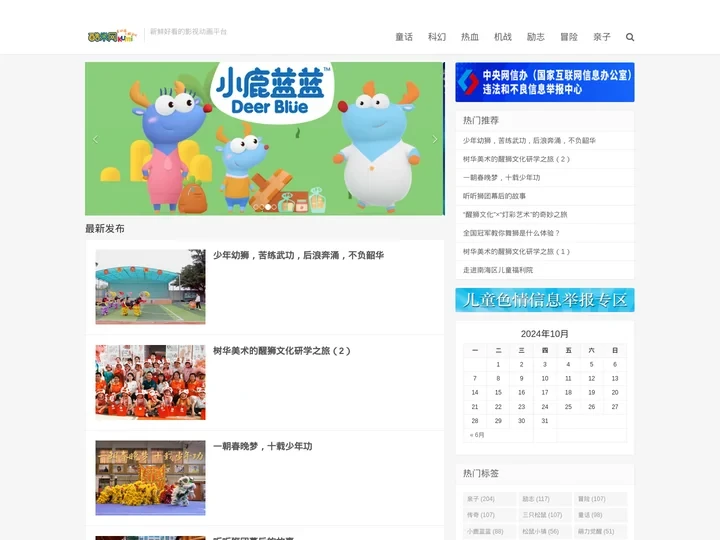The image size is (720, 540).
Task: Open the 儿童色情信息举报专区 banner
Action: click(544, 300)
